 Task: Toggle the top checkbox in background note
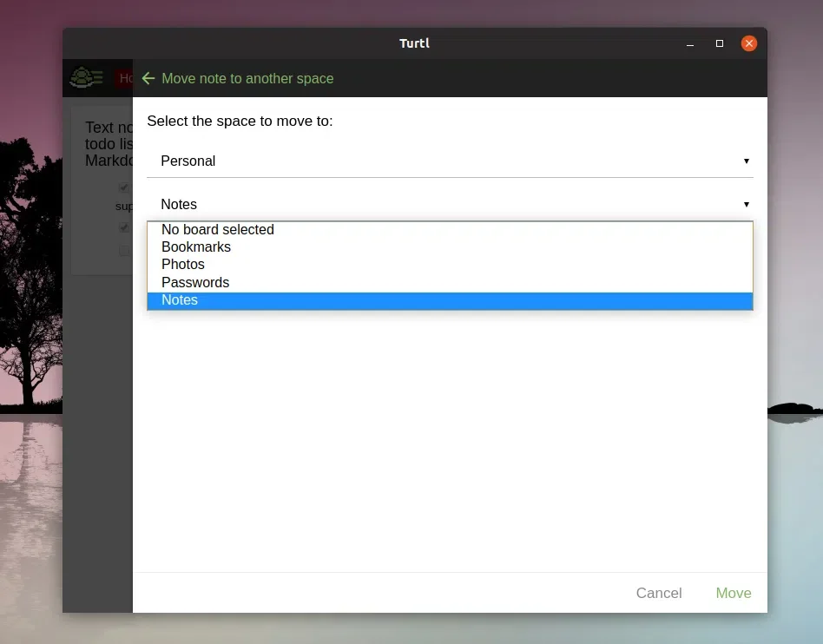click(124, 187)
